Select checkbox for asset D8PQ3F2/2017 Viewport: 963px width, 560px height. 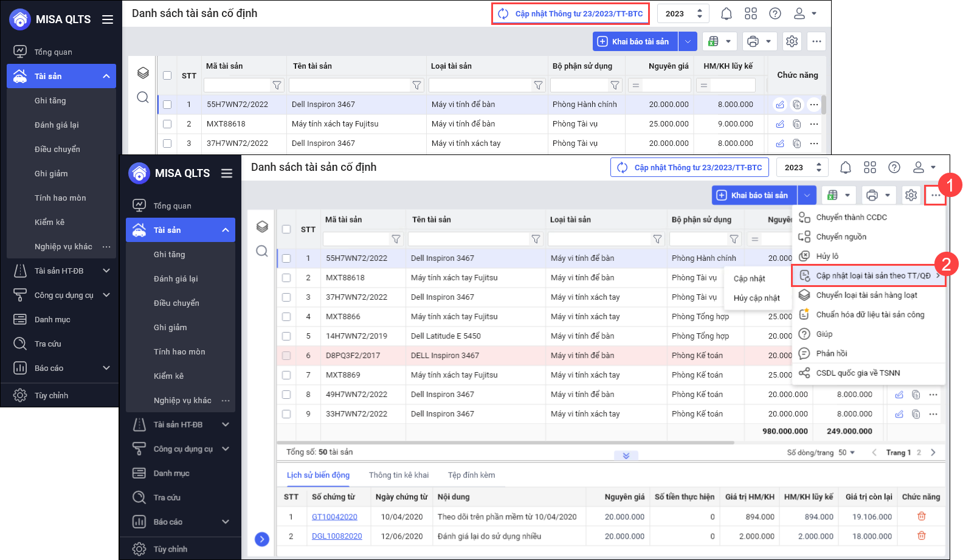[286, 356]
